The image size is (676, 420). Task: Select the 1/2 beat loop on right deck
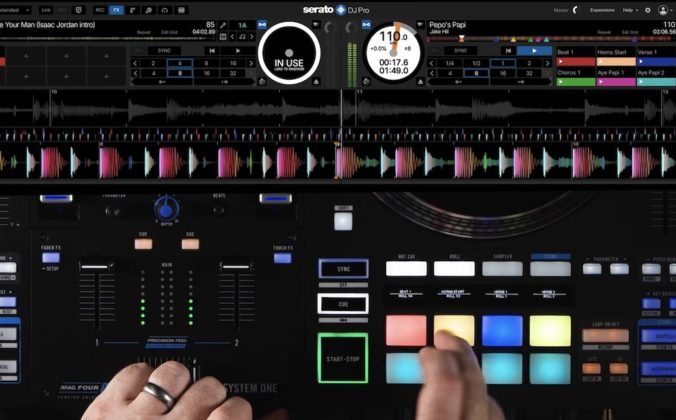[476, 62]
